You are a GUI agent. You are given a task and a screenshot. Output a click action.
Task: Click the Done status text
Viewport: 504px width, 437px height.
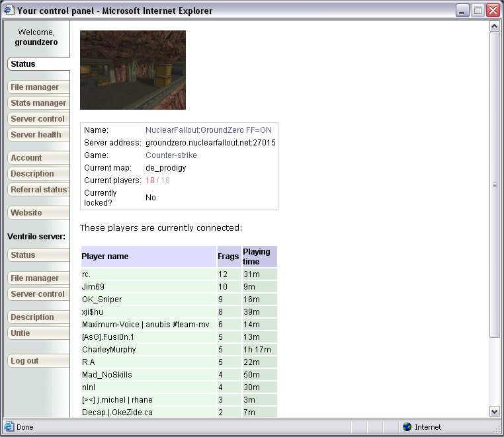coord(24,427)
